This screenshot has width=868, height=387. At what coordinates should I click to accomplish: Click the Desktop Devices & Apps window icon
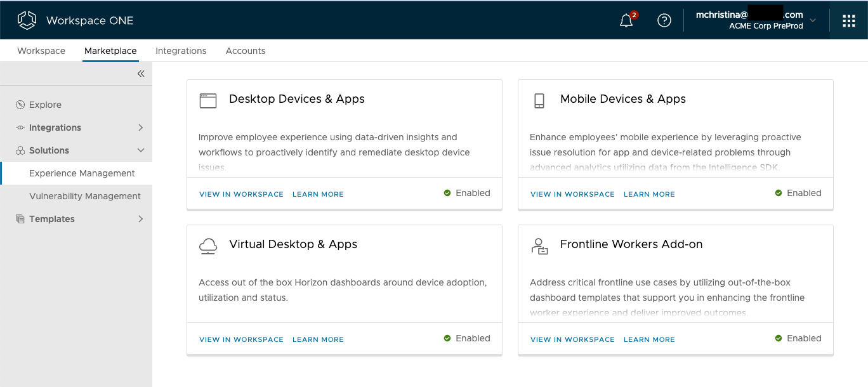(x=208, y=100)
